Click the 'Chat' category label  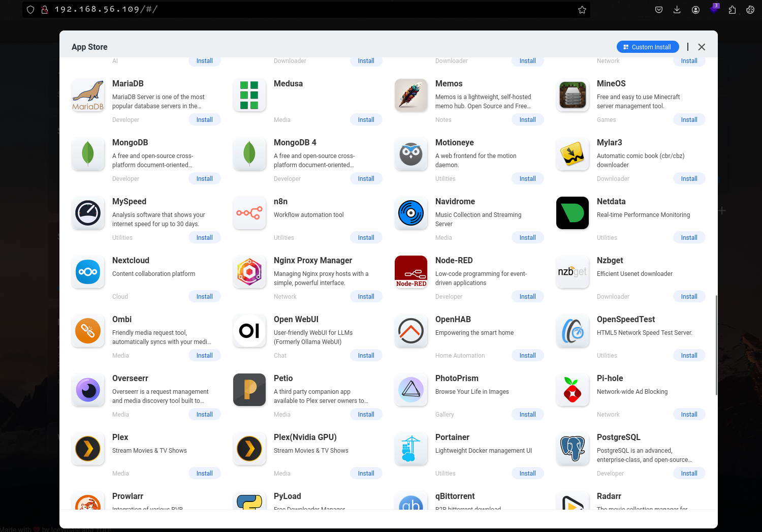280,356
